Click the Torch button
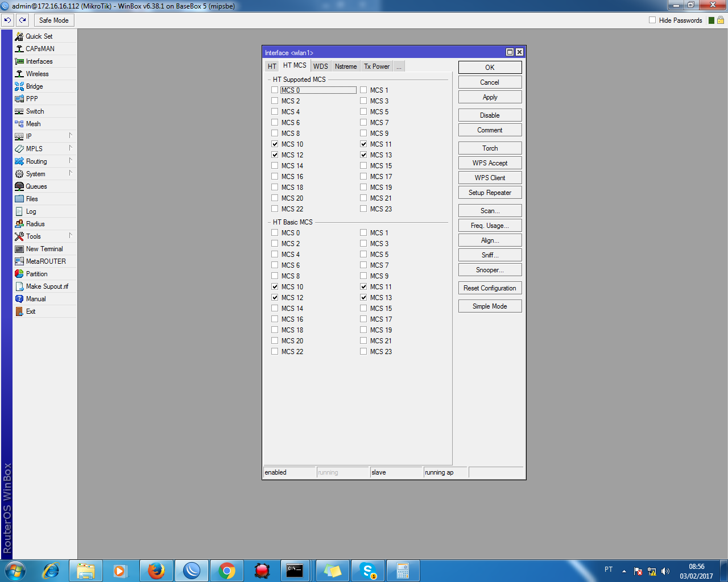728x582 pixels. coord(490,148)
